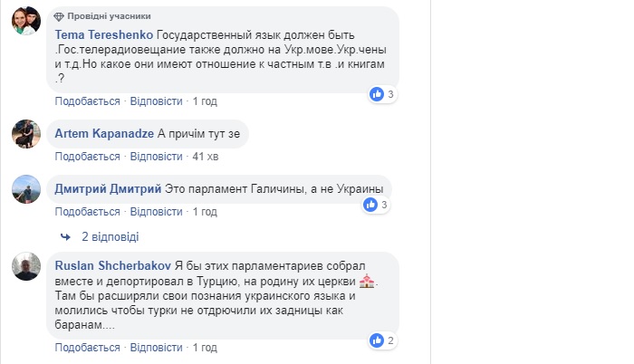Reply to Artem Kapanadze via 'Відповісти'
Viewport: 634px width, 364px height.
tap(157, 156)
